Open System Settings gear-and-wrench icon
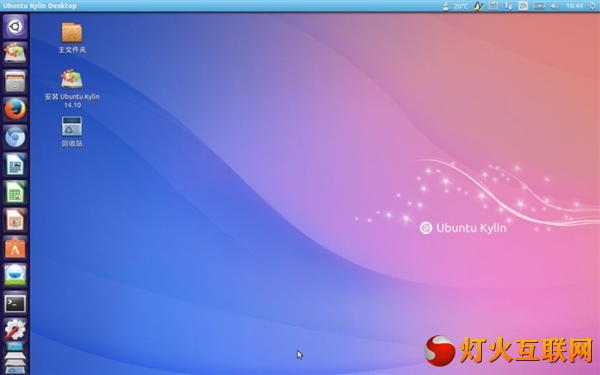The image size is (600, 375). click(15, 330)
